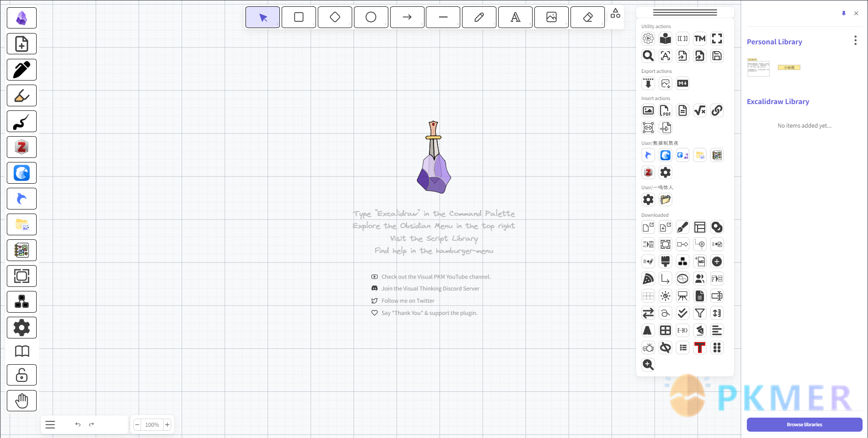Open Personal Library three-dot options menu

(855, 41)
